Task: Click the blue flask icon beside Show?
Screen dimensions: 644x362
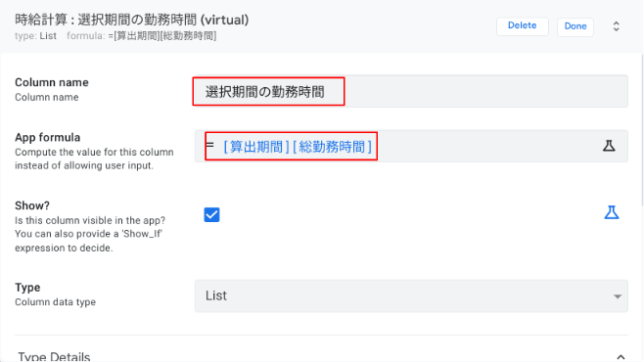Action: (x=611, y=212)
